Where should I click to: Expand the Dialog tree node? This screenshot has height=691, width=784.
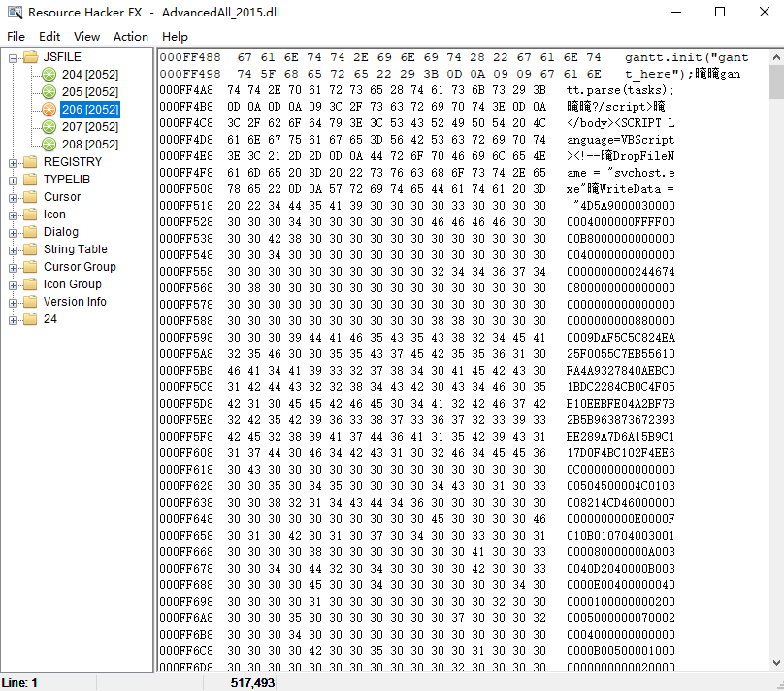tap(13, 233)
